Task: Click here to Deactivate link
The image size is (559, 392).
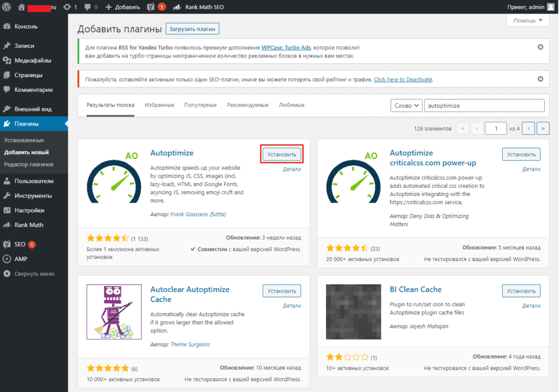Action: [403, 79]
